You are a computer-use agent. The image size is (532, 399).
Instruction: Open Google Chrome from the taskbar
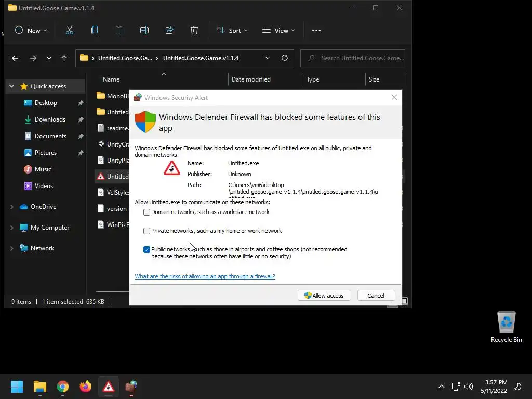point(63,387)
